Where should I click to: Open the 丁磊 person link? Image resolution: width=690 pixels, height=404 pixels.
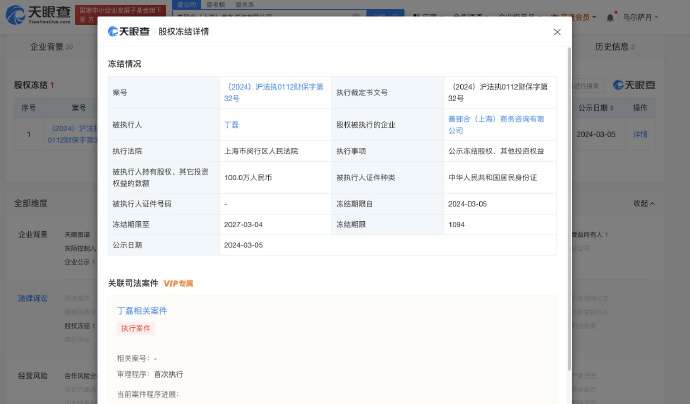click(231, 125)
